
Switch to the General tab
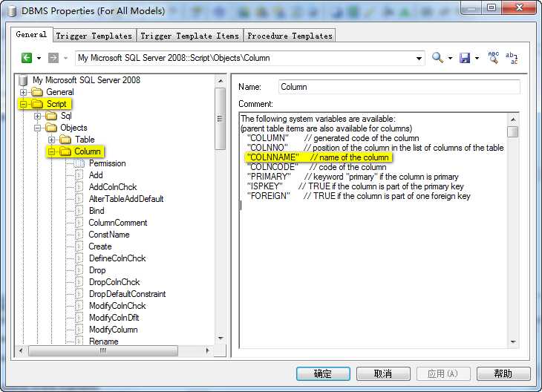pyautogui.click(x=31, y=35)
